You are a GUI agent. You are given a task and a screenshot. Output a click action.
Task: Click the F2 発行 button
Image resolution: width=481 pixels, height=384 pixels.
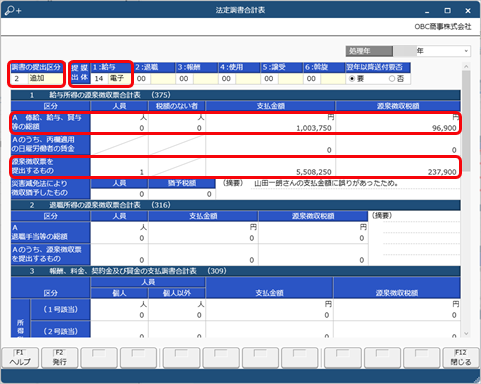[x=60, y=358]
